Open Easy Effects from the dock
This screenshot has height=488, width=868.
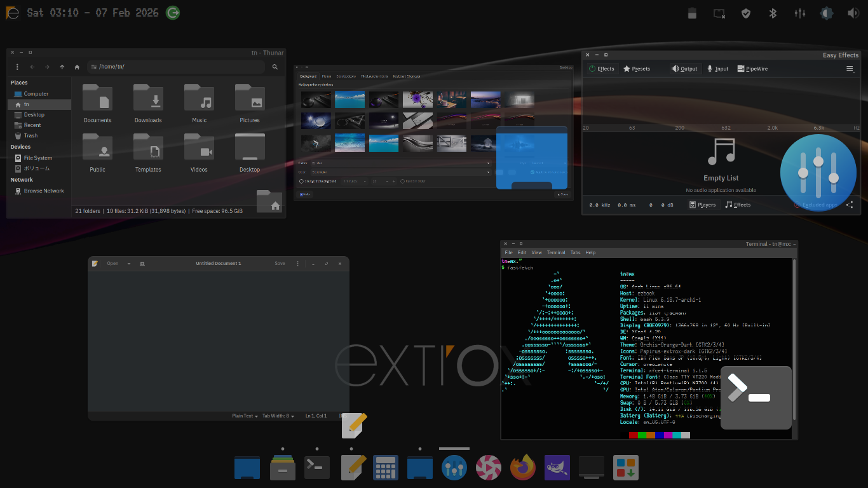tap(454, 468)
